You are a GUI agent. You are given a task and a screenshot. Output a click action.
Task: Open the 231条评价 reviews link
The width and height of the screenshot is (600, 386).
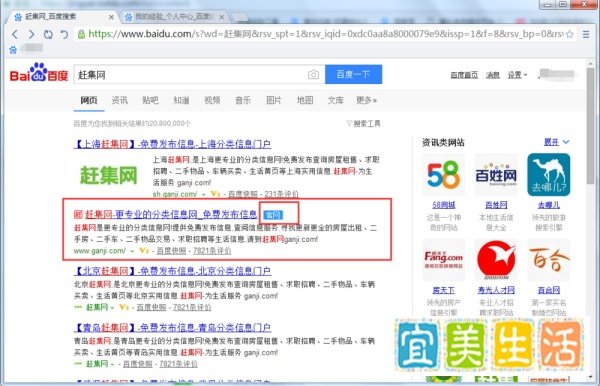tap(281, 194)
